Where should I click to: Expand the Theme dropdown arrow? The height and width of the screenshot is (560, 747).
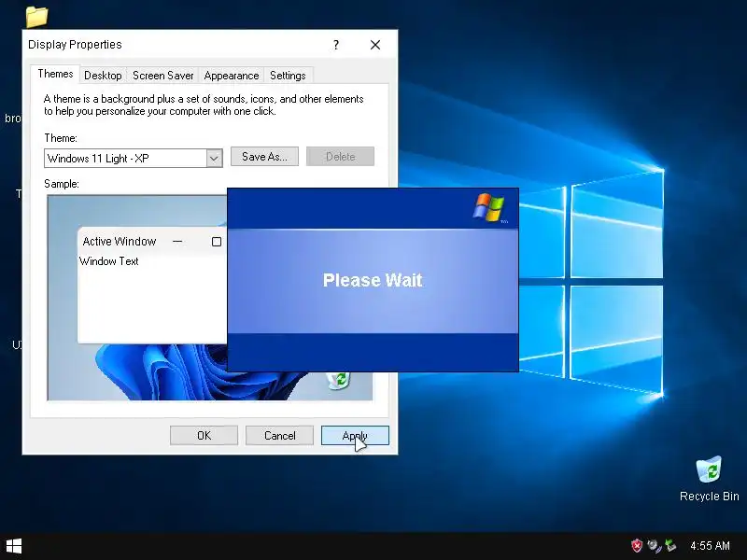[215, 159]
